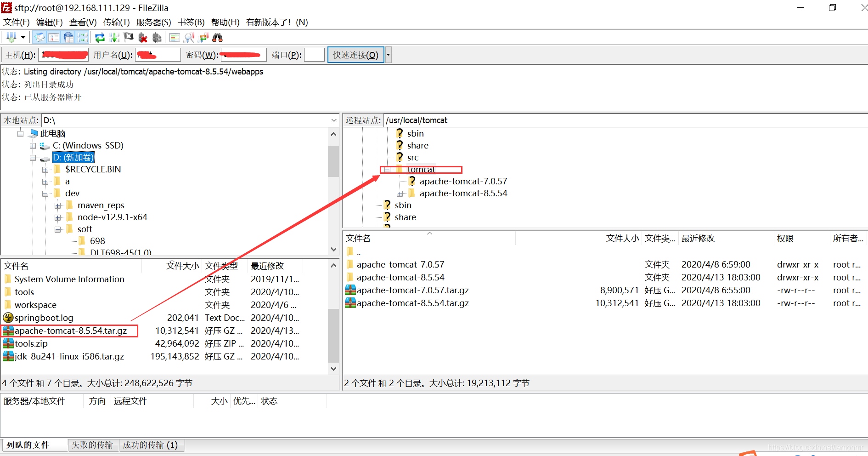Toggle processing of the transfer queue
The image size is (868, 456).
[x=114, y=37]
